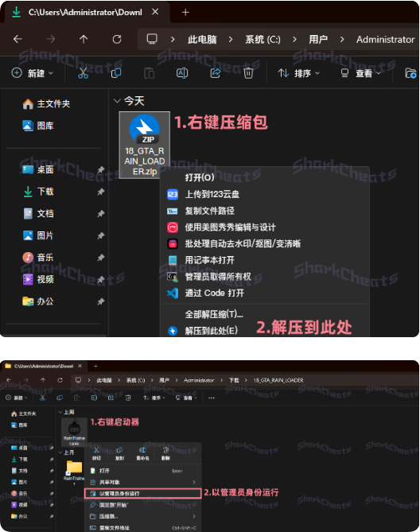420x532 pixels.
Task: Click the copy icon in top toolbar
Action: point(116,73)
